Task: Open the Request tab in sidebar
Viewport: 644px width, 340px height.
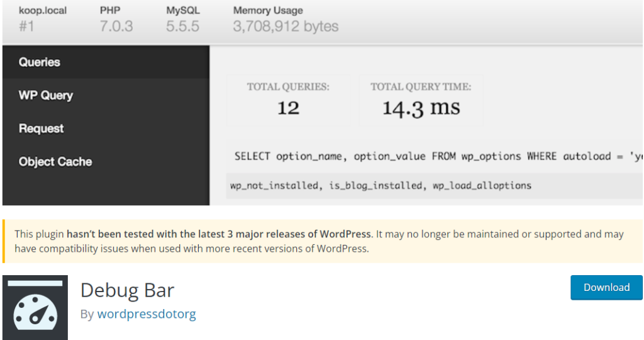Action: (x=42, y=128)
